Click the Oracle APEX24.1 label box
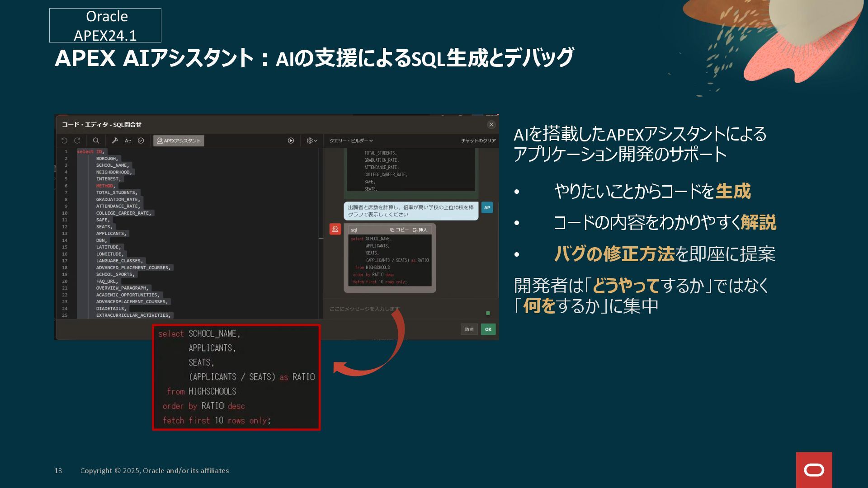This screenshot has width=868, height=488. tap(105, 25)
